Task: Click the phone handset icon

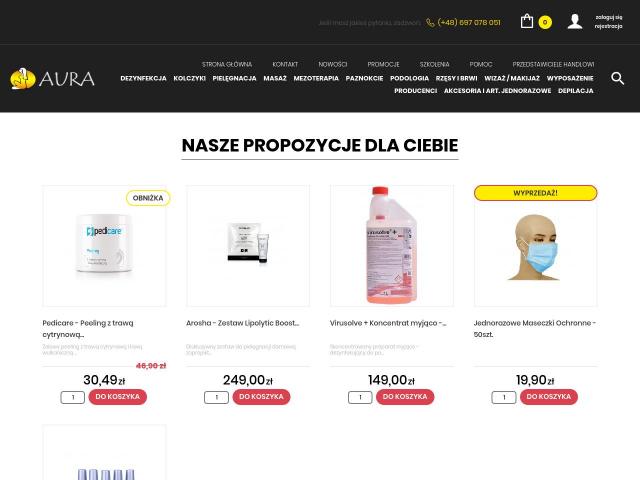Action: (430, 23)
